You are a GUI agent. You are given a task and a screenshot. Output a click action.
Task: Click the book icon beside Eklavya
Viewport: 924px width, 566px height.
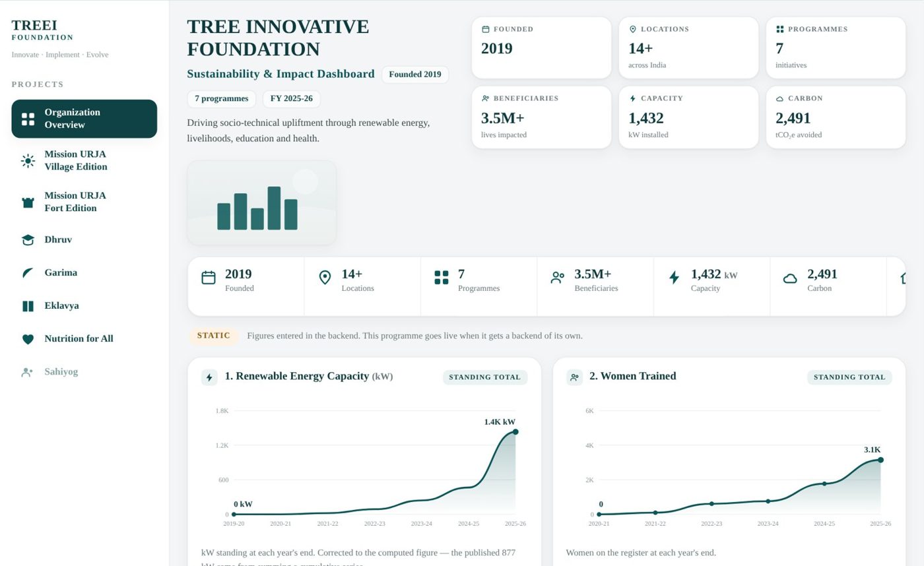coord(28,306)
